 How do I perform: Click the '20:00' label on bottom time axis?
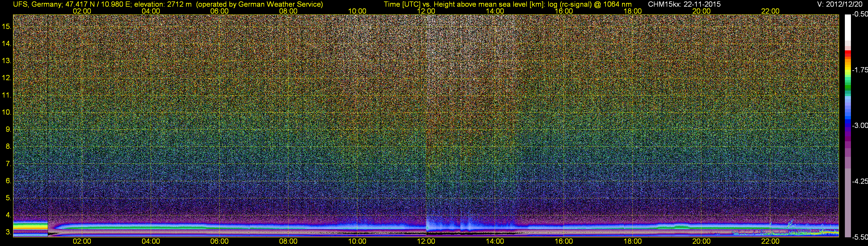pos(702,241)
